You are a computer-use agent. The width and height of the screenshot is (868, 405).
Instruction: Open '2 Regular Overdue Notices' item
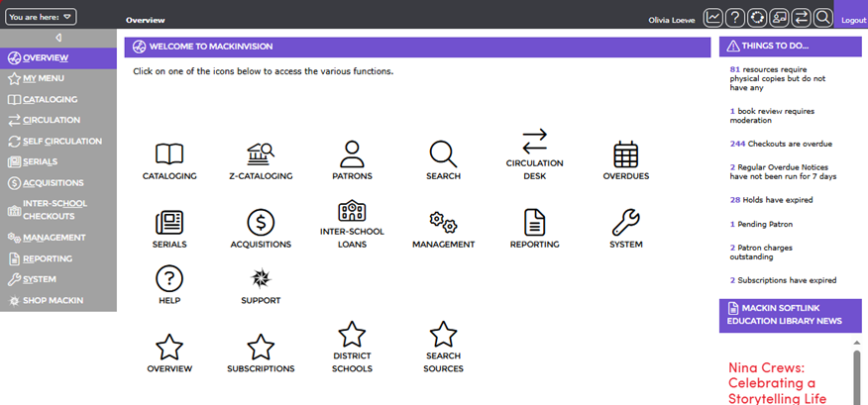(x=783, y=172)
